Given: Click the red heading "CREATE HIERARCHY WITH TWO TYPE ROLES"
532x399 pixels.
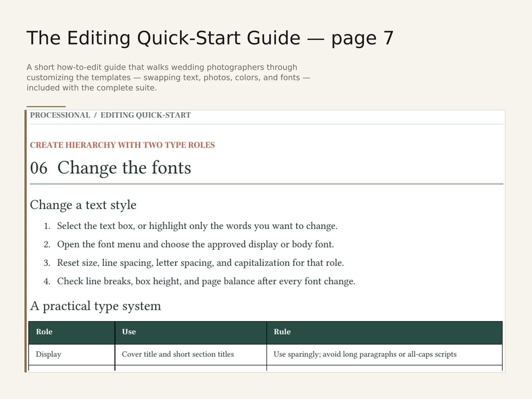Looking at the screenshot, I should 122,145.
